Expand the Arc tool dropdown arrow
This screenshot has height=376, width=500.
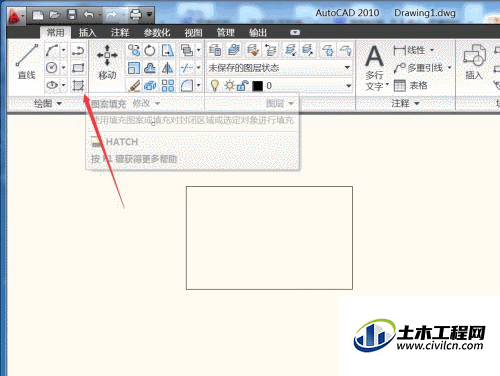(x=63, y=51)
